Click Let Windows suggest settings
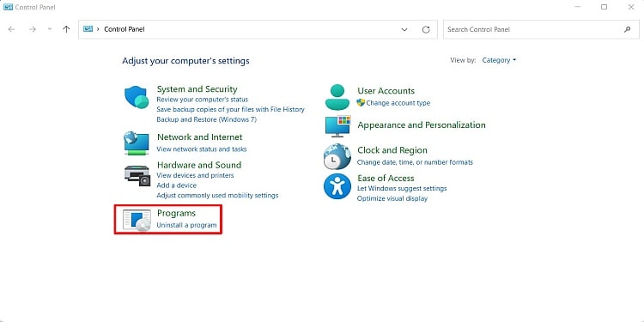644x322 pixels. (x=402, y=189)
